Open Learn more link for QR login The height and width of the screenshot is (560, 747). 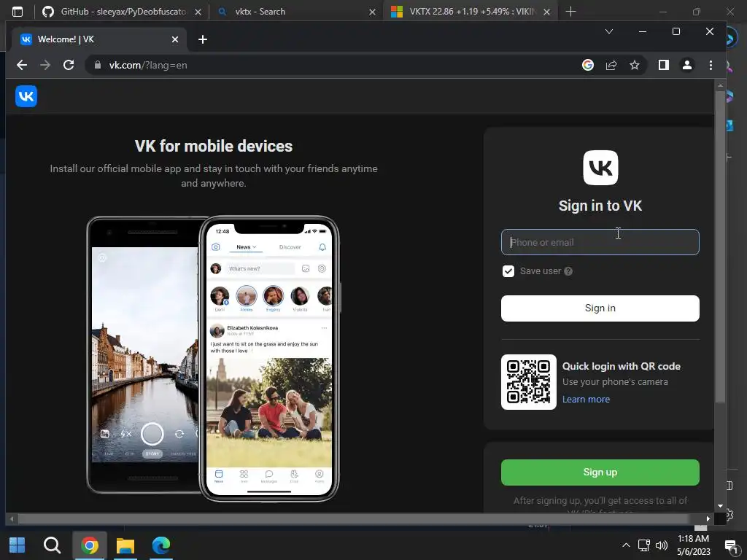(586, 399)
